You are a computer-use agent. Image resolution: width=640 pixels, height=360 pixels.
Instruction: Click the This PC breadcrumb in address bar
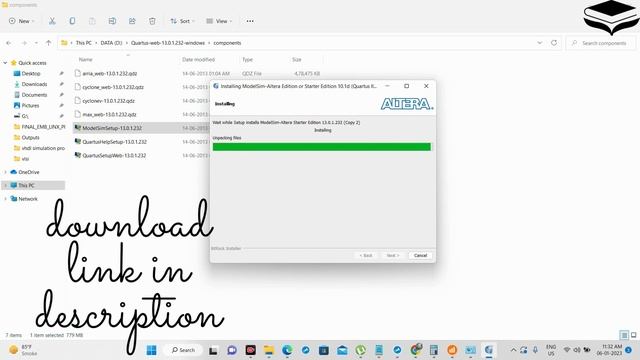(x=84, y=43)
